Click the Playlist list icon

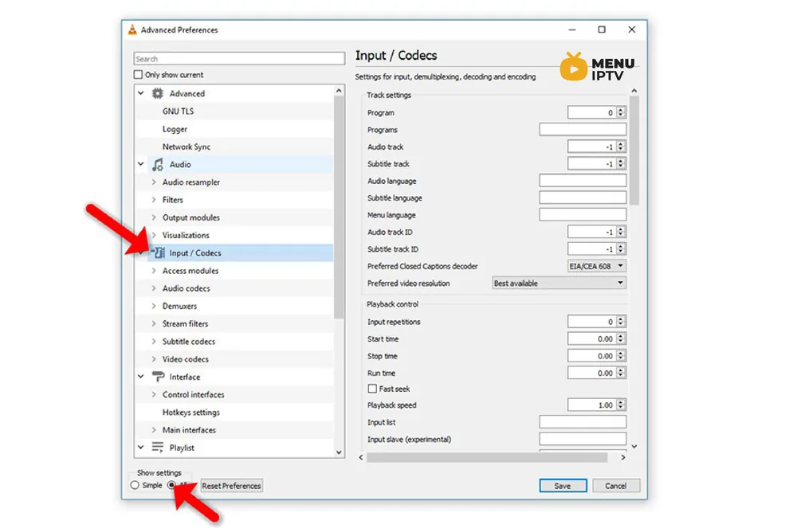click(158, 447)
